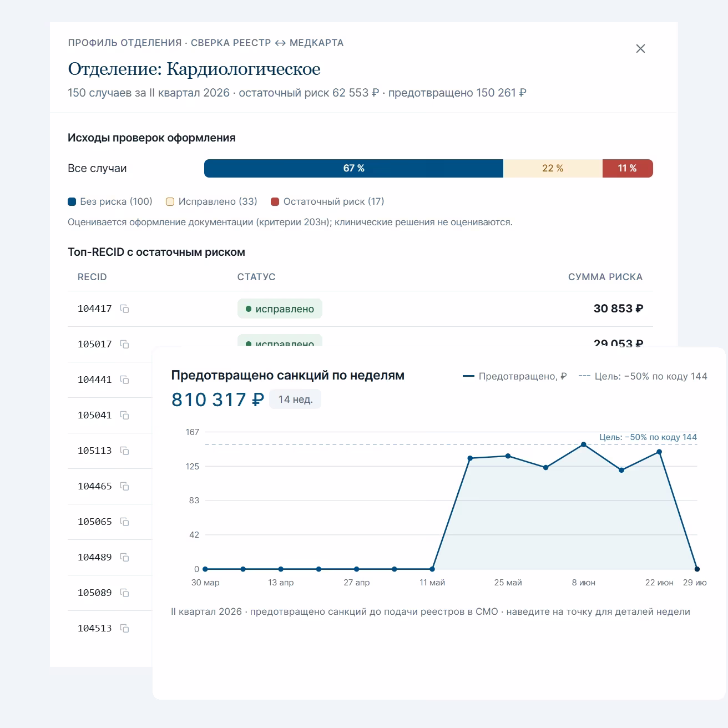Click the 14 нед. period badge
The image size is (728, 728).
pyautogui.click(x=295, y=400)
